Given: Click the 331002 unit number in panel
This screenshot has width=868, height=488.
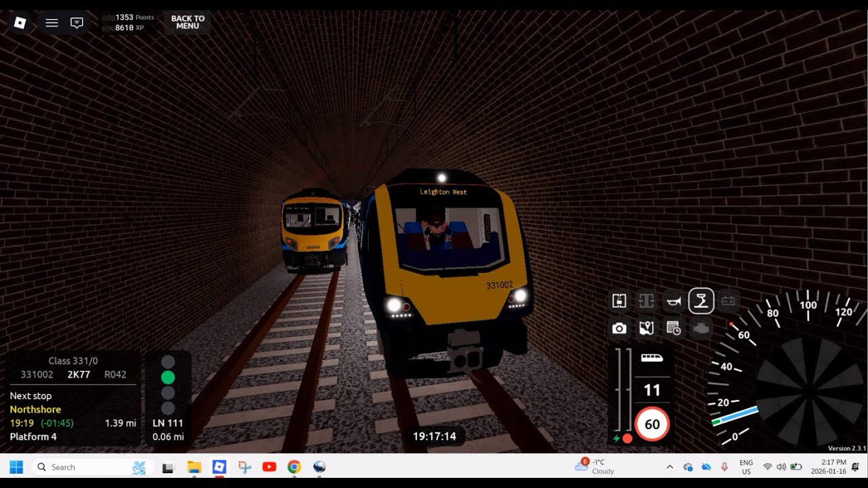Looking at the screenshot, I should point(37,374).
